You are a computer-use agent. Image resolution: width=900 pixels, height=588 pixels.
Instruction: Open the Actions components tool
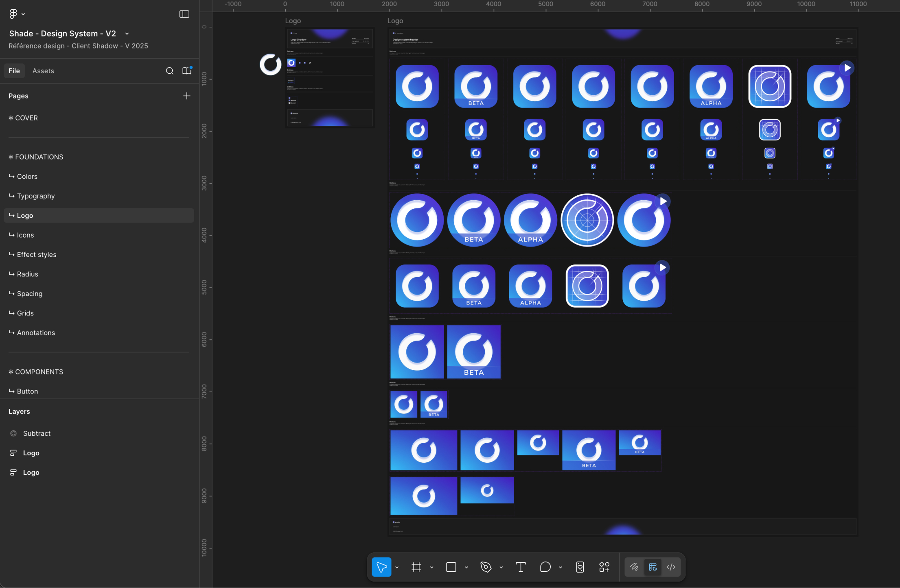pos(604,567)
